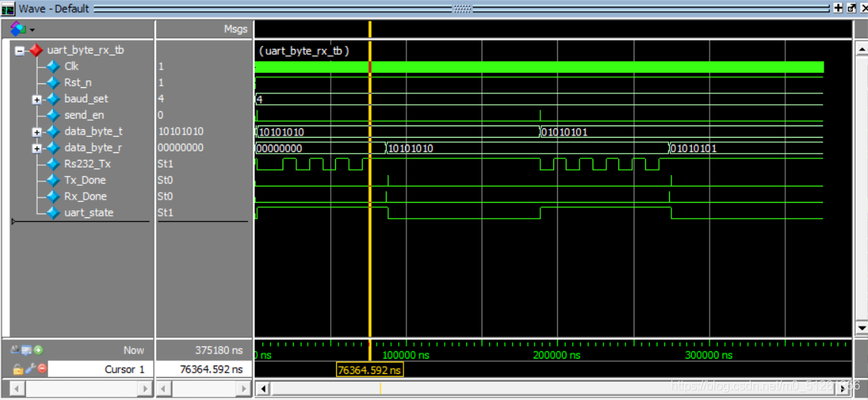Toggle the lock icon for Cursor 1
Image resolution: width=868 pixels, height=400 pixels.
coord(17,369)
